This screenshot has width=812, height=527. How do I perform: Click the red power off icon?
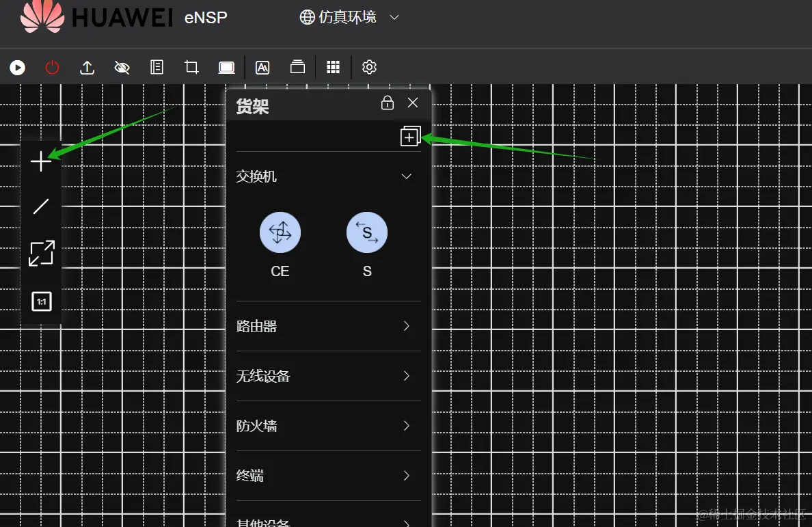pyautogui.click(x=52, y=67)
